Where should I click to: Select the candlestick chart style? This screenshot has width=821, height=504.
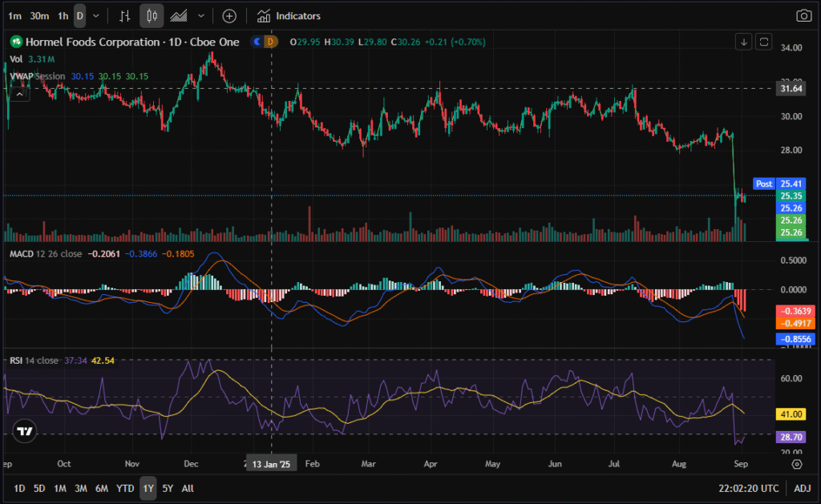pos(152,16)
